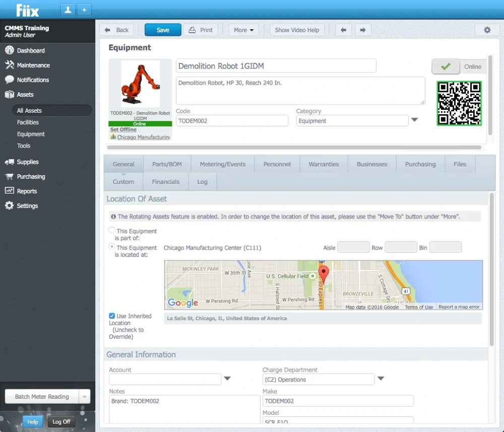The width and height of the screenshot is (504, 432).
Task: Click the blue Save button
Action: (x=163, y=30)
